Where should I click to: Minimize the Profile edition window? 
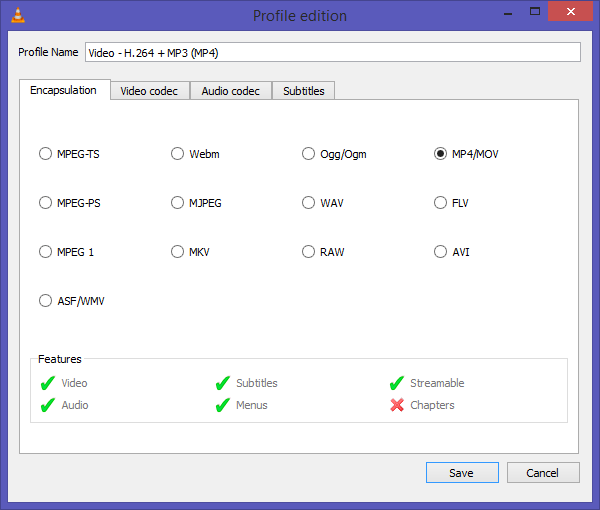pyautogui.click(x=508, y=12)
